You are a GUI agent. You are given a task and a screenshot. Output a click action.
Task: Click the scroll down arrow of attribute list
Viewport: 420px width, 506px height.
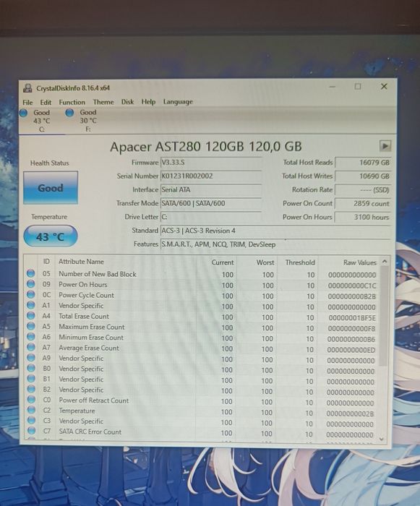(382, 439)
